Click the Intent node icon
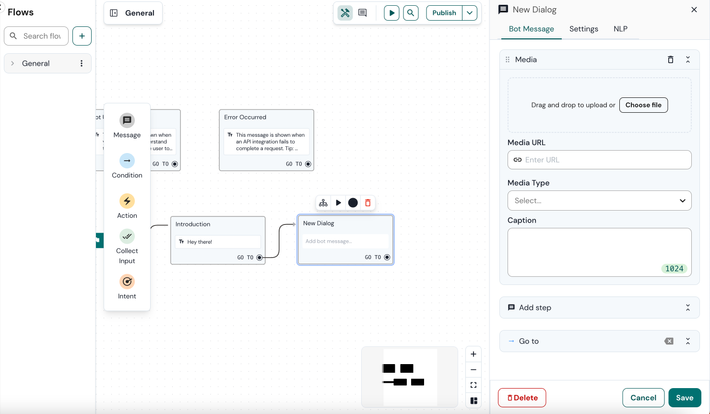The image size is (710, 414). point(127,282)
